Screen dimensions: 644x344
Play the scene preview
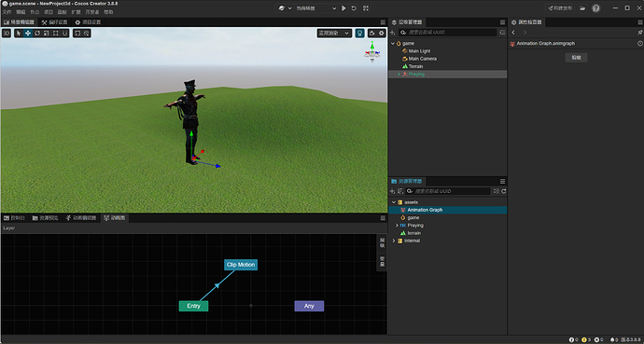[343, 8]
